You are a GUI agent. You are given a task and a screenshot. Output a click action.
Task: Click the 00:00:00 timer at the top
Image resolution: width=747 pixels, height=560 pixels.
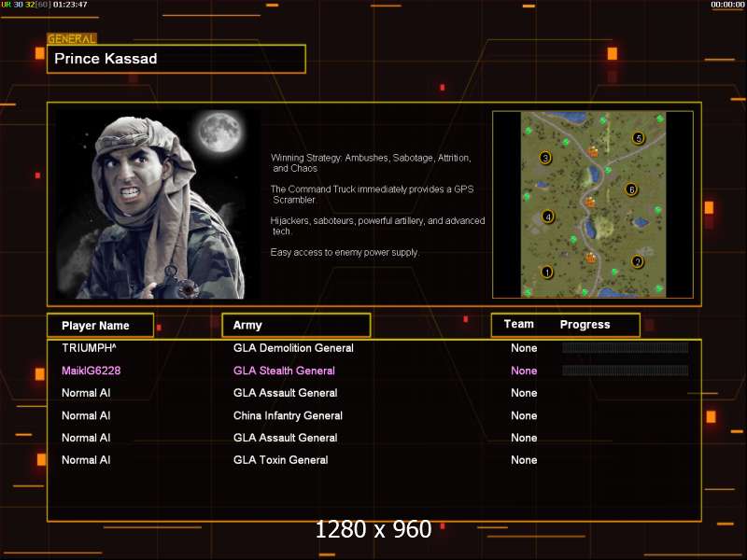pyautogui.click(x=727, y=5)
